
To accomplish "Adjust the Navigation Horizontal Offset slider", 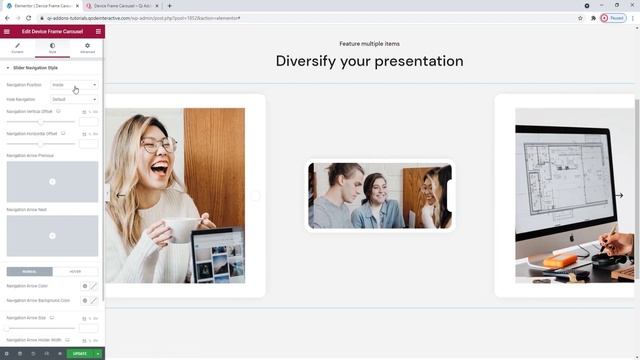I will point(40,144).
